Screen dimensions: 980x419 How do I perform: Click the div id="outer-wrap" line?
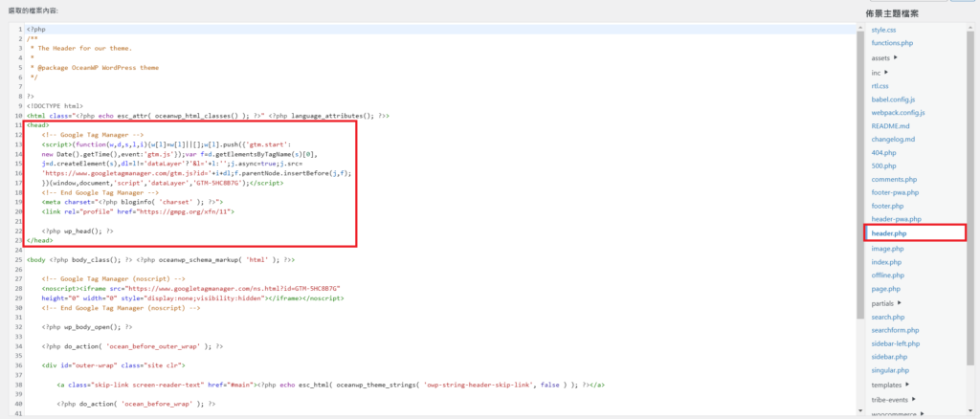(113, 365)
